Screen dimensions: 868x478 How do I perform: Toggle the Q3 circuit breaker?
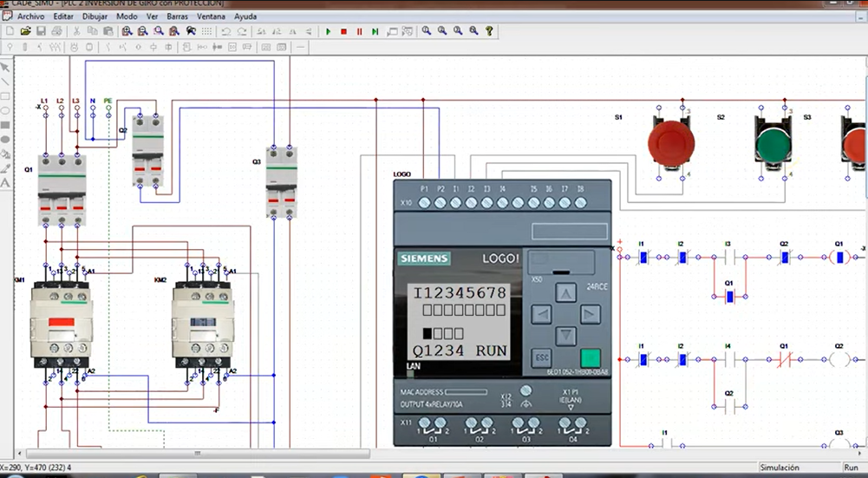tap(282, 182)
